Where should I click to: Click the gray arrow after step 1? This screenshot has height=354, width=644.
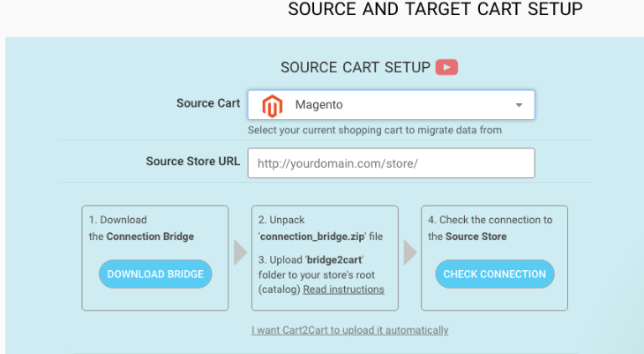(x=240, y=252)
